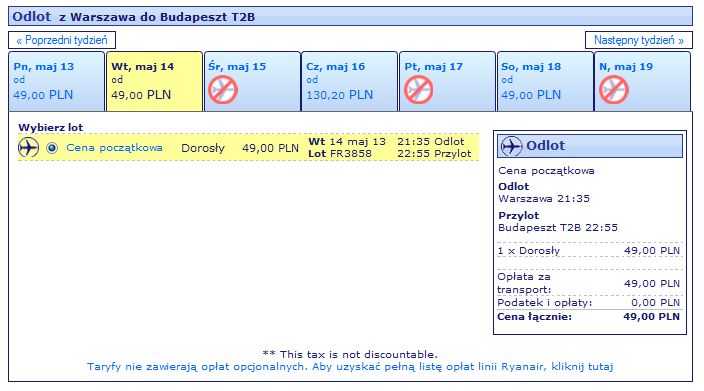Click the no-flight icon under N, maj 19

(614, 89)
